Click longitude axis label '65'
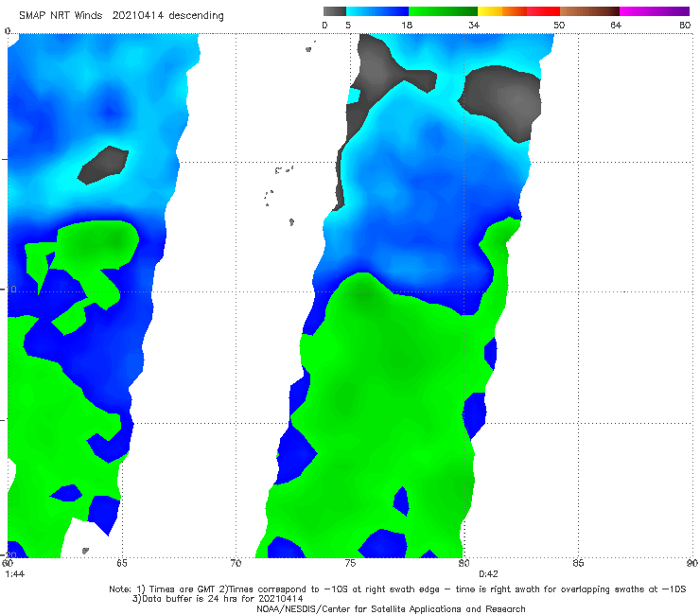Screen dimensions: 700x615 coord(122,563)
